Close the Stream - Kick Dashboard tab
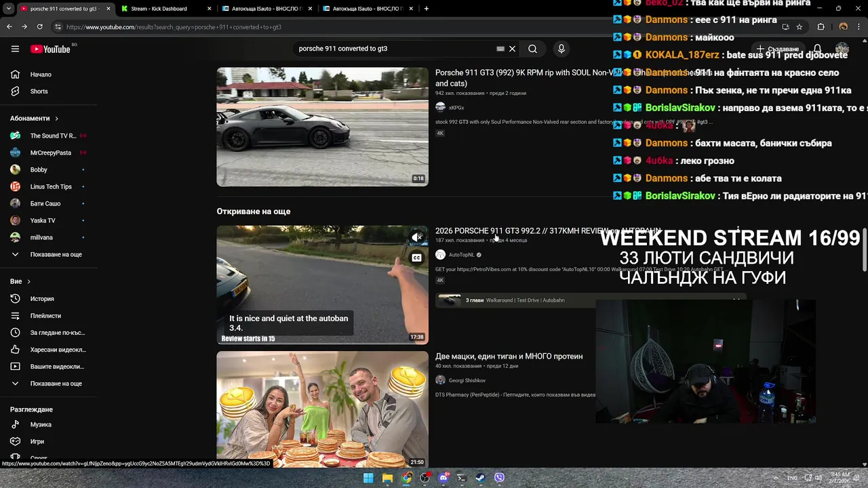The width and height of the screenshot is (868, 488). 210,9
